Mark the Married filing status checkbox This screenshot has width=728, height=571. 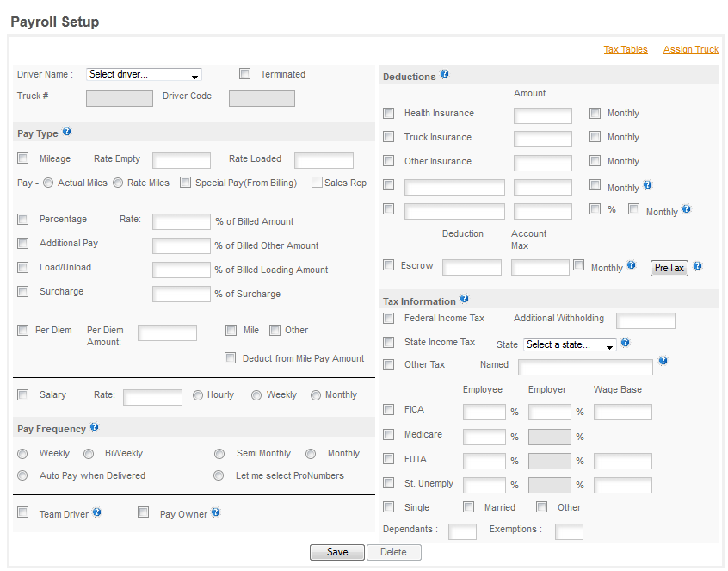pos(468,507)
